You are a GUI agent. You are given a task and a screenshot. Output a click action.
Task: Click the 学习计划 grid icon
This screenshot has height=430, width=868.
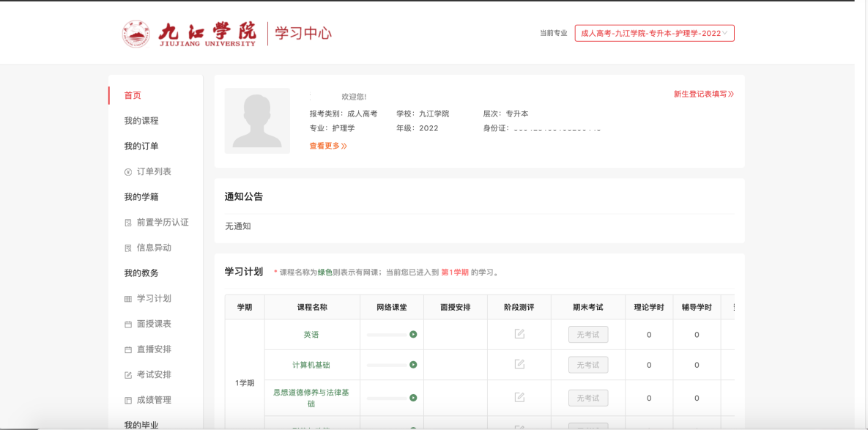(128, 299)
